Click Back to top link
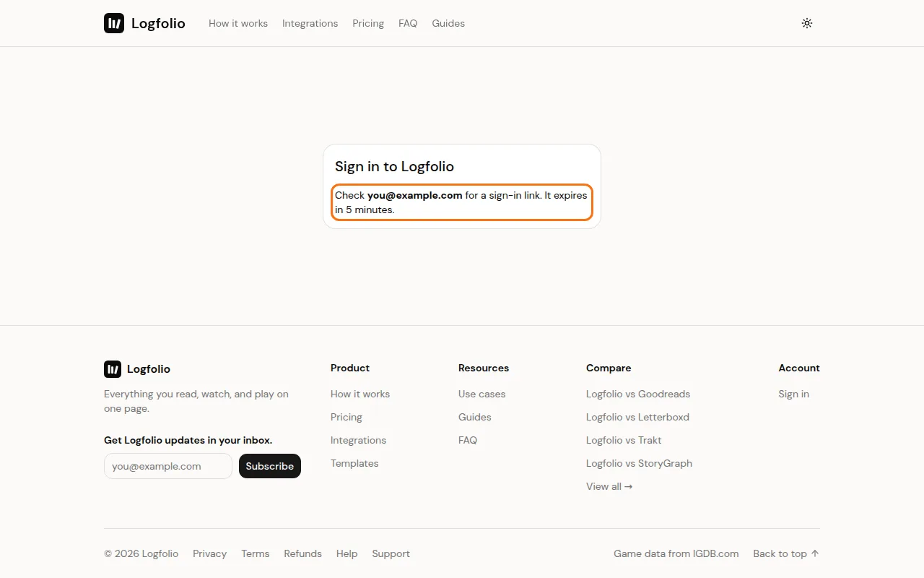Image resolution: width=924 pixels, height=578 pixels. click(x=786, y=553)
